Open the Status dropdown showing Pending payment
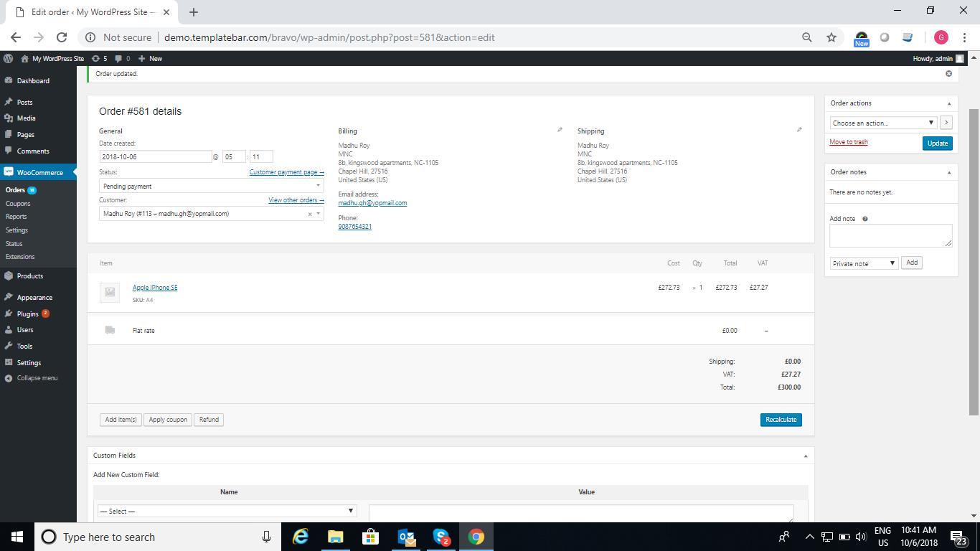 click(211, 186)
